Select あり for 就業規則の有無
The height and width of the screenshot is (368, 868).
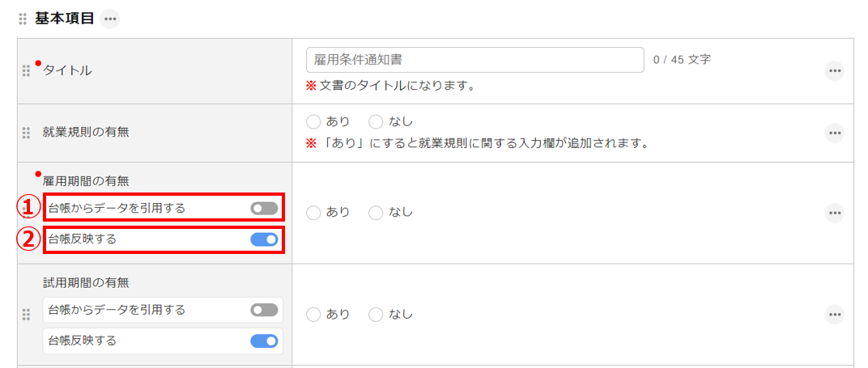pyautogui.click(x=314, y=122)
